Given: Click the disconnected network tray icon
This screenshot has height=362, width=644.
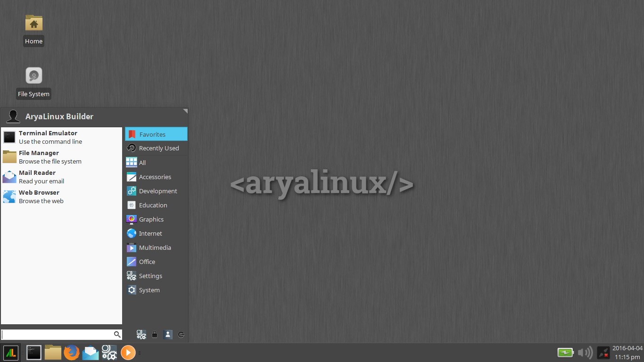Looking at the screenshot, I should click(x=603, y=353).
